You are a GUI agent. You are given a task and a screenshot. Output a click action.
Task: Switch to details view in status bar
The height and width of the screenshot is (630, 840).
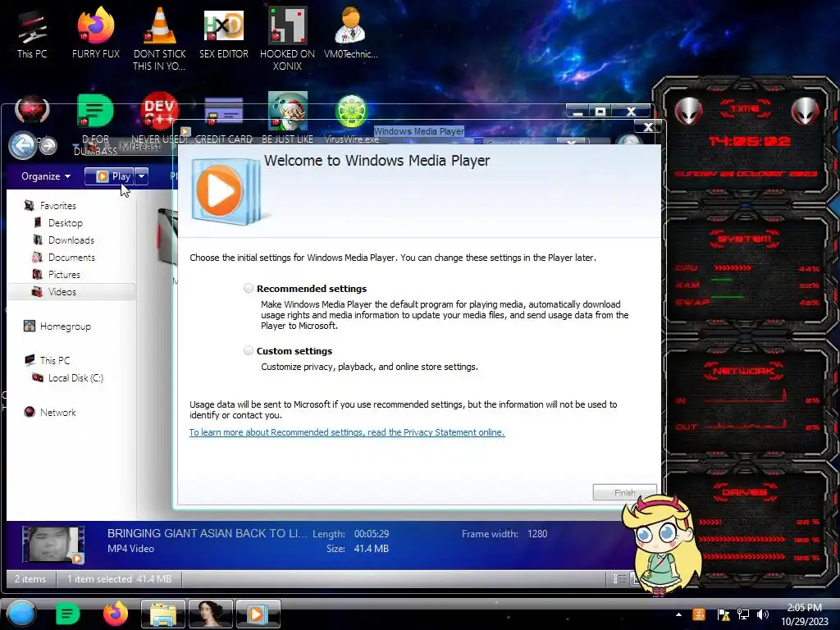tap(619, 578)
